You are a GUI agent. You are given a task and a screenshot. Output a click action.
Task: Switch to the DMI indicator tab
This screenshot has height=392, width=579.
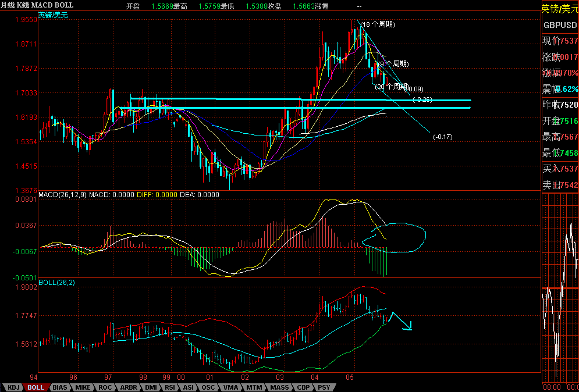tap(151, 387)
